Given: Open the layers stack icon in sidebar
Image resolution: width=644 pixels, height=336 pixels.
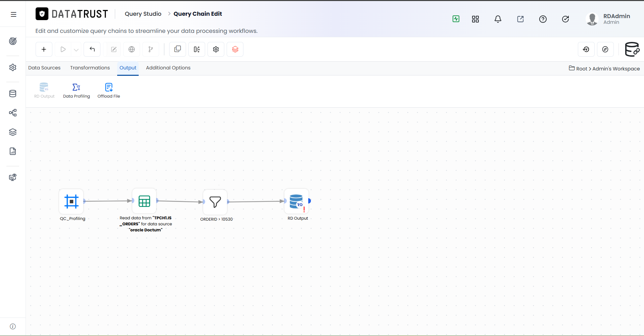Looking at the screenshot, I should pos(13,132).
